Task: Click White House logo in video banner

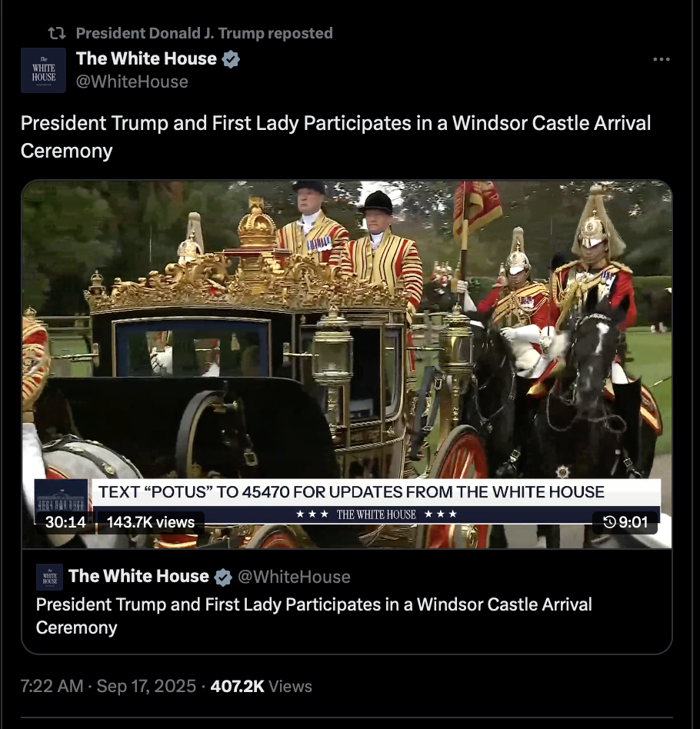Action: point(62,501)
